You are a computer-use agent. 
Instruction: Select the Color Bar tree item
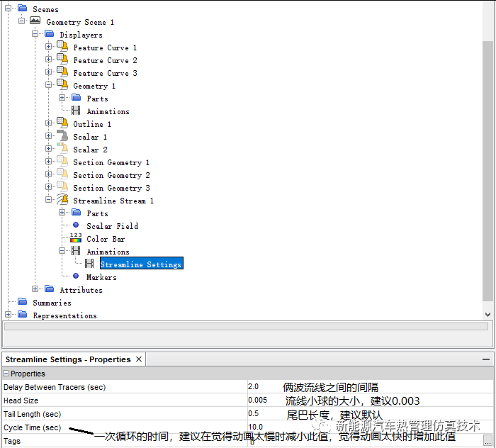[x=106, y=239]
